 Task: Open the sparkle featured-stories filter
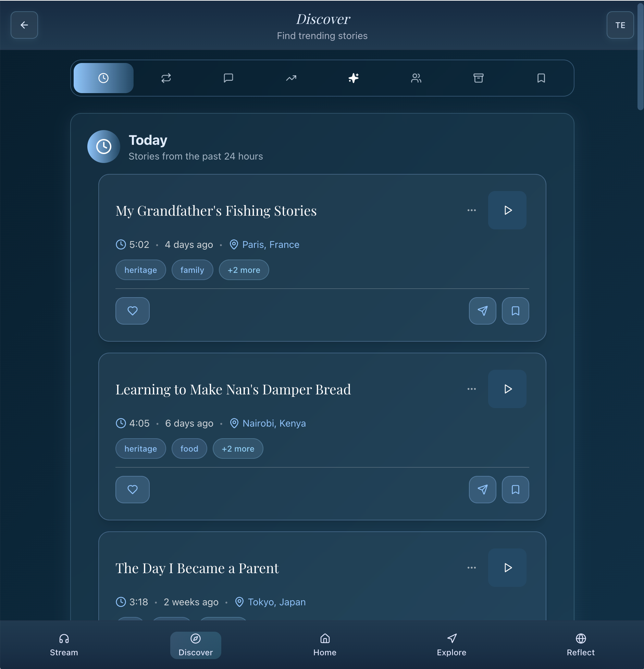pyautogui.click(x=353, y=78)
